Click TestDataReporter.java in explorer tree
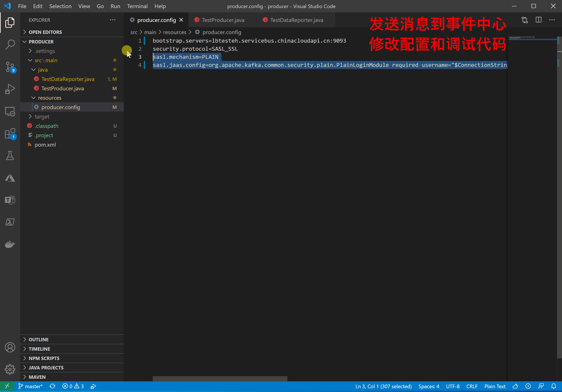Screen dimensions: 562x392 (68, 79)
